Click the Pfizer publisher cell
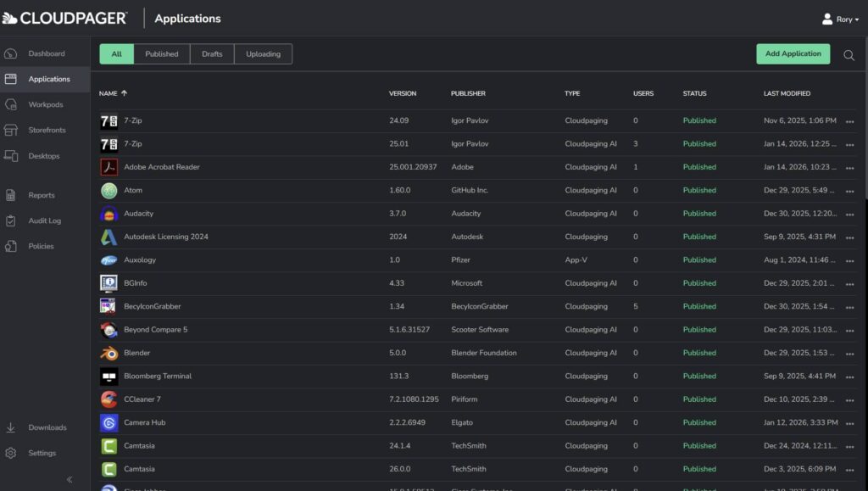This screenshot has width=868, height=491. (x=460, y=259)
